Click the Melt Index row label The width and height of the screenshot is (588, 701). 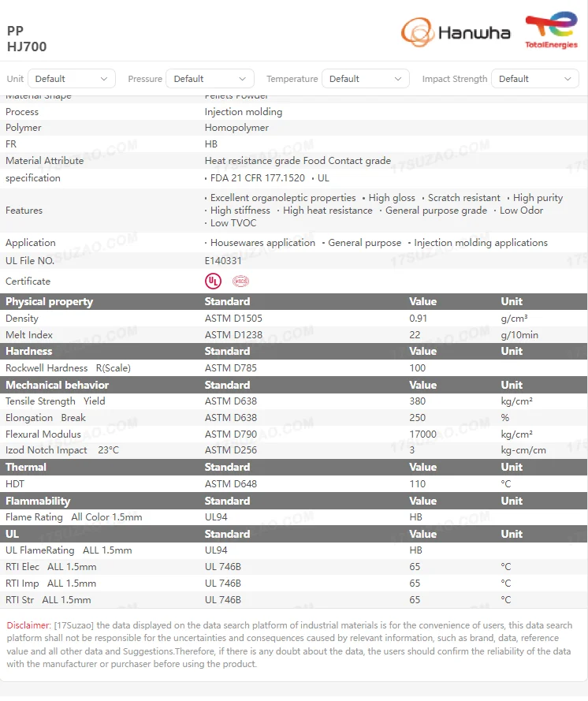tap(29, 335)
